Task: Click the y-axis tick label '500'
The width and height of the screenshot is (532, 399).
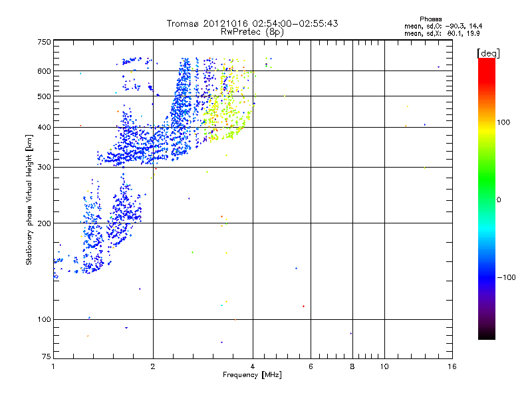Action: click(44, 96)
